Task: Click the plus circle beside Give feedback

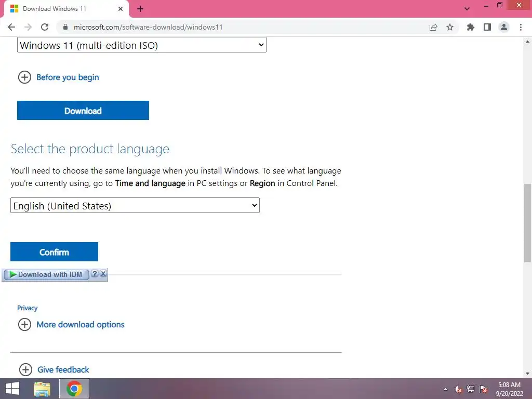Action: 25,369
